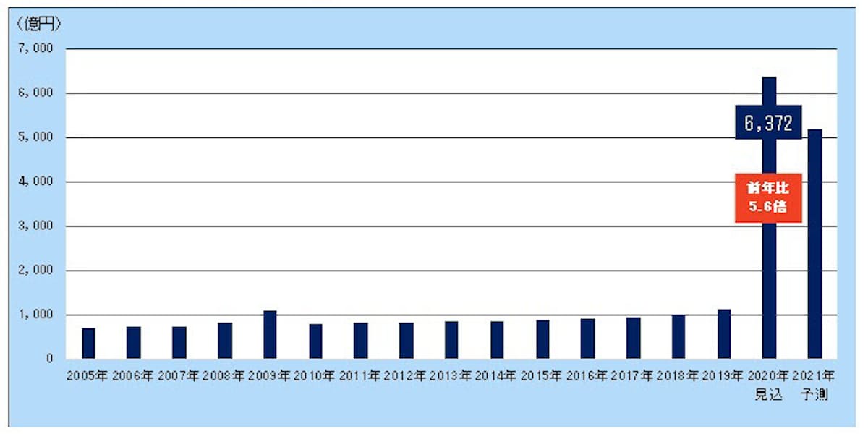Click the red 前年比 5.6倍 callout
The image size is (868, 434).
768,198
